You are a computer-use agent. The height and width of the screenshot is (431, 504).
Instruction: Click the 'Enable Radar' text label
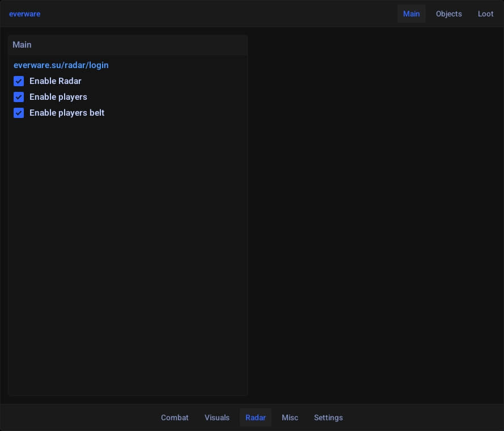coord(56,81)
